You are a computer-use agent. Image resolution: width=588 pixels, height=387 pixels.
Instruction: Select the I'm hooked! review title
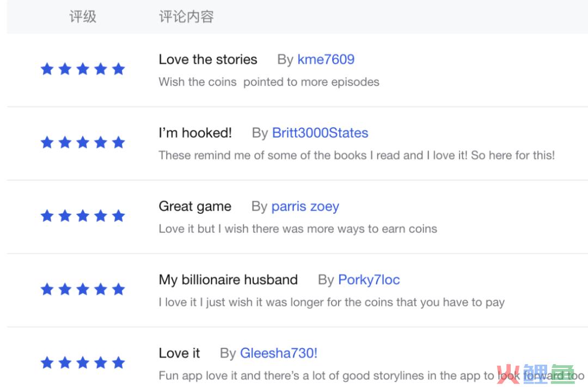click(x=195, y=133)
